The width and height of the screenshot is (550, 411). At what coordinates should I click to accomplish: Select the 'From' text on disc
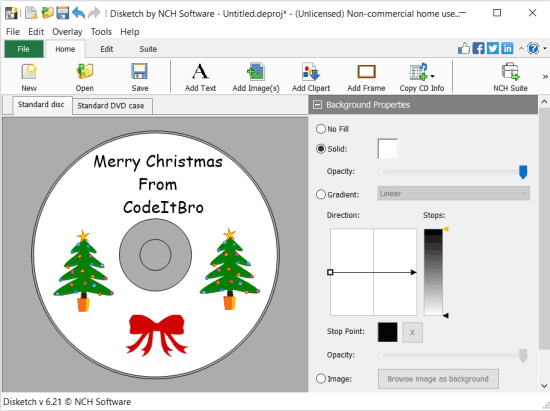(158, 184)
